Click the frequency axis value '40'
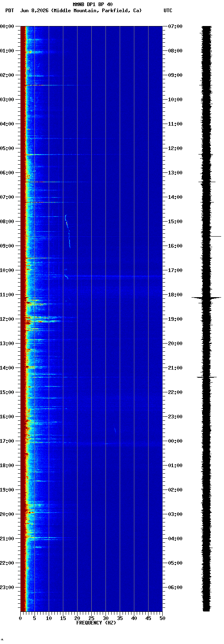This screenshot has height=644, width=224. [134, 618]
